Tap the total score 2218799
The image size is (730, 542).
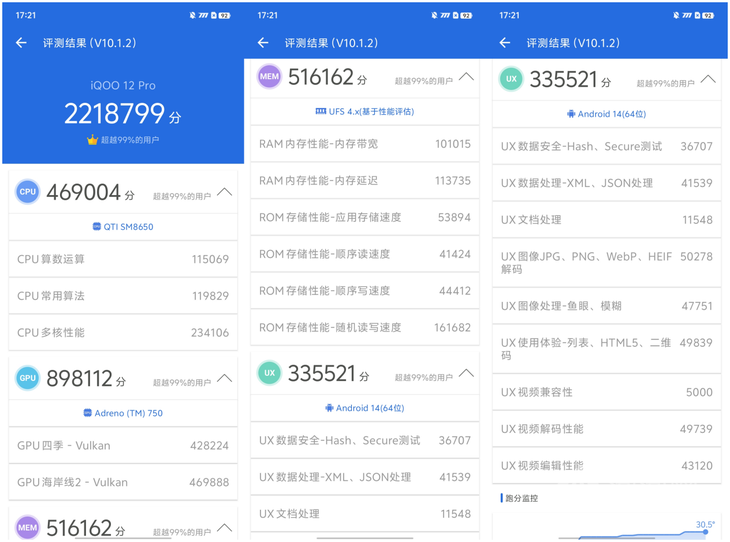(x=122, y=114)
